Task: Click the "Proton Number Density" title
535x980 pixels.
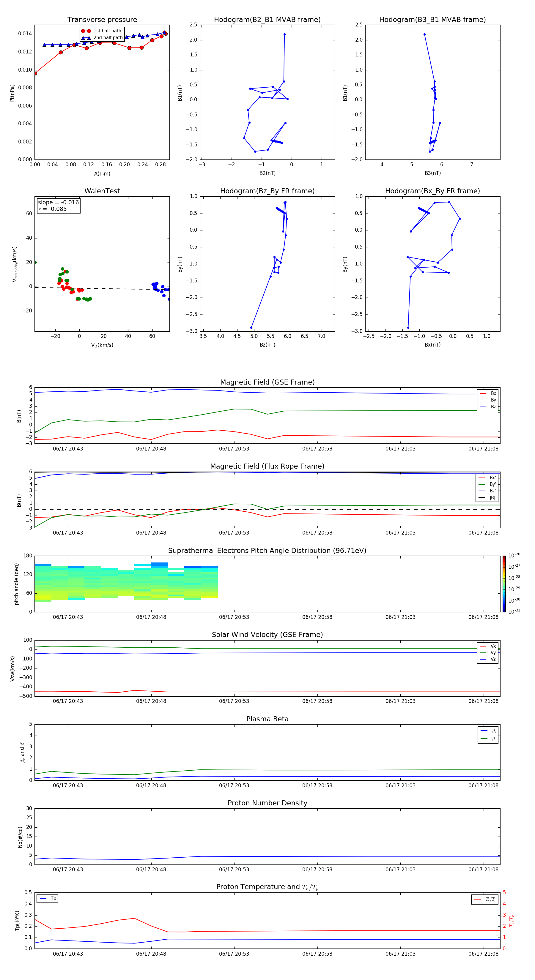Action: click(267, 803)
